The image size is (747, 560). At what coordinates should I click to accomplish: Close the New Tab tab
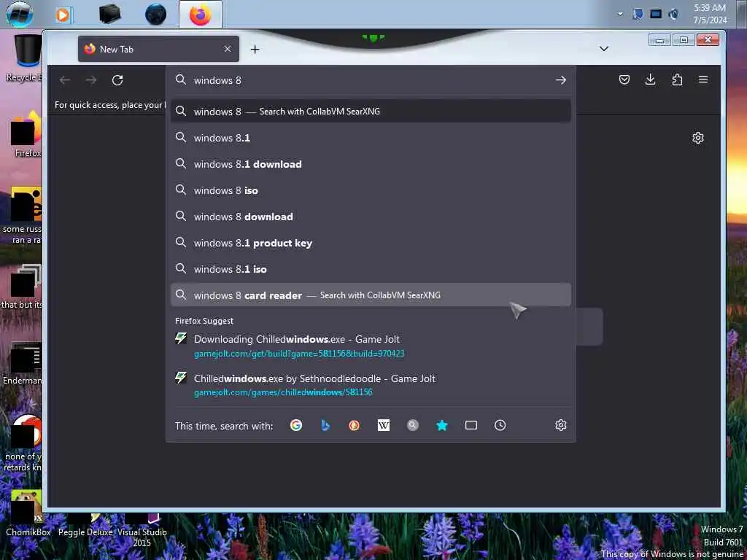(x=228, y=49)
